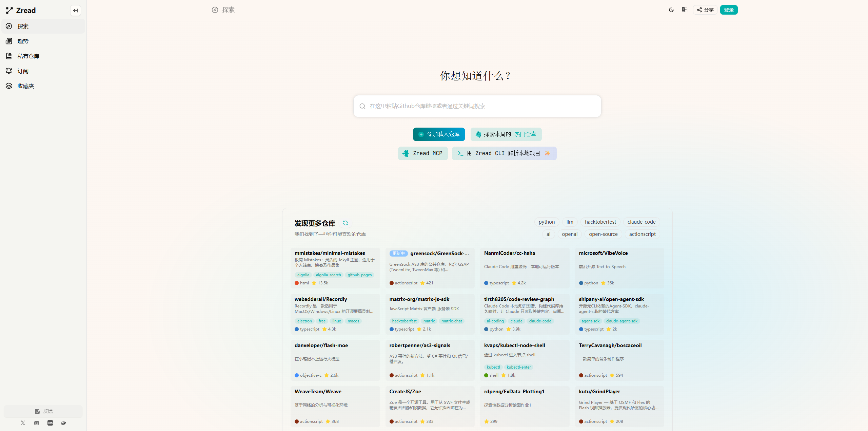Viewport: 868px width, 431px height.
Task: Select the 订阅 bell icon in sidebar
Action: pyautogui.click(x=9, y=71)
